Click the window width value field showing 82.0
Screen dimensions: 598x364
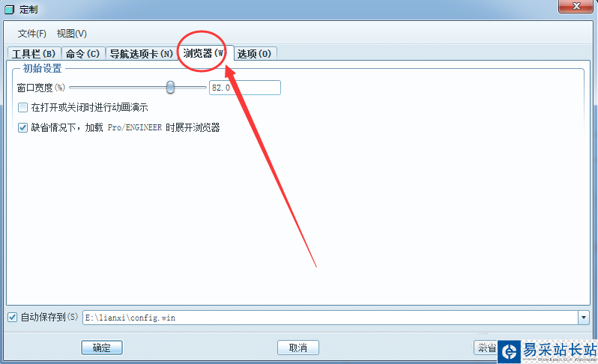tap(245, 88)
